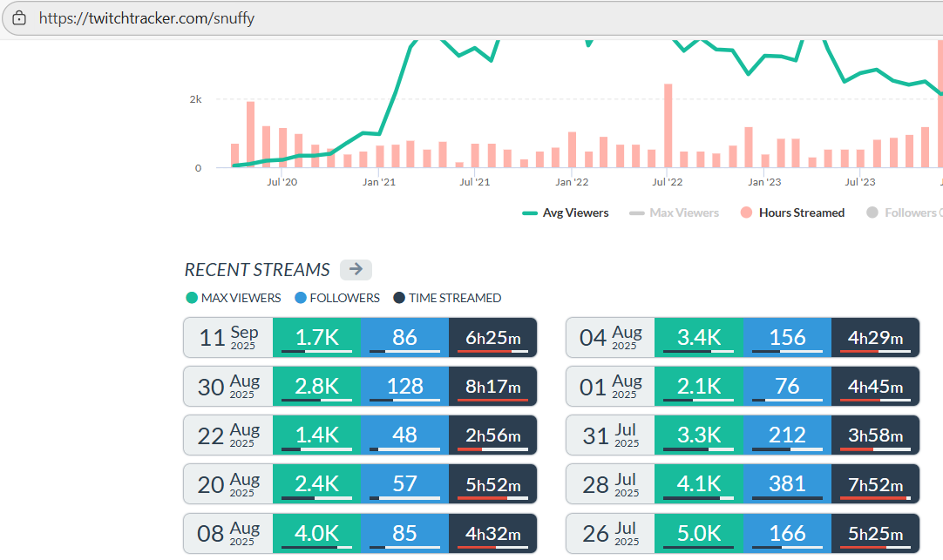This screenshot has height=560, width=943.
Task: Click the 3h58m time streamed cell
Action: coord(876,435)
